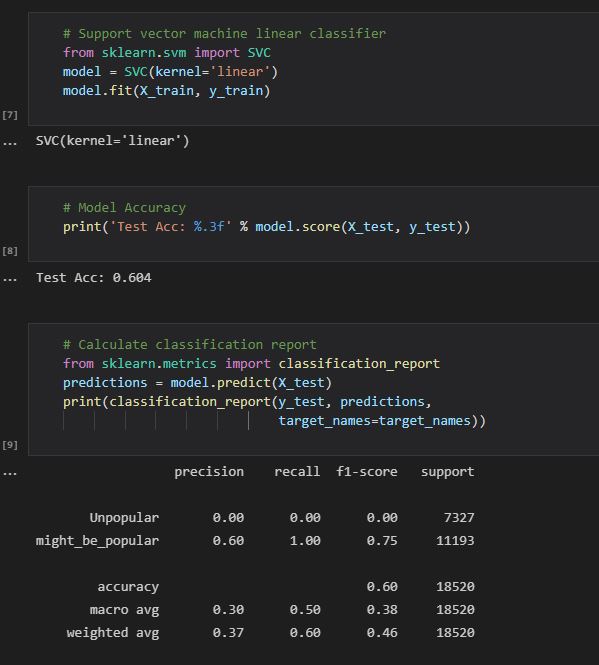Click Unpopular support value 7327
Viewport: 599px width, 665px height.
459,518
